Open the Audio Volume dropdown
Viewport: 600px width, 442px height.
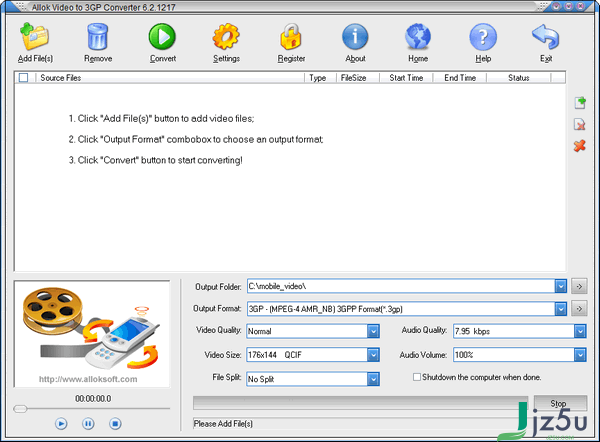pyautogui.click(x=580, y=355)
